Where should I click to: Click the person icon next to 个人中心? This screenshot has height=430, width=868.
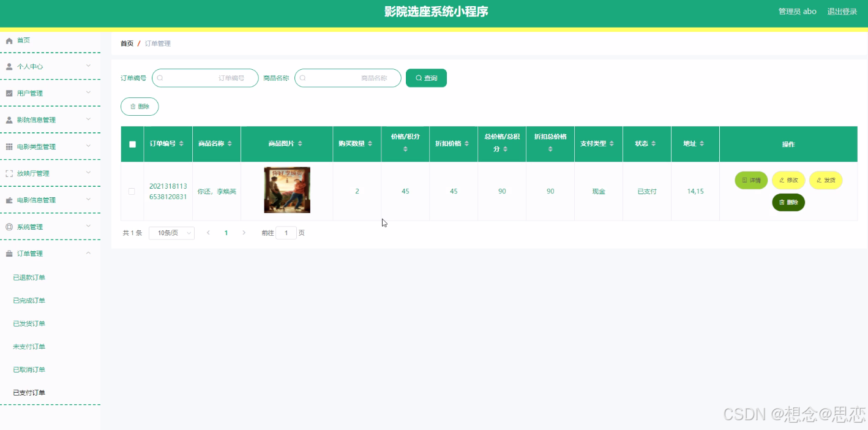point(9,66)
